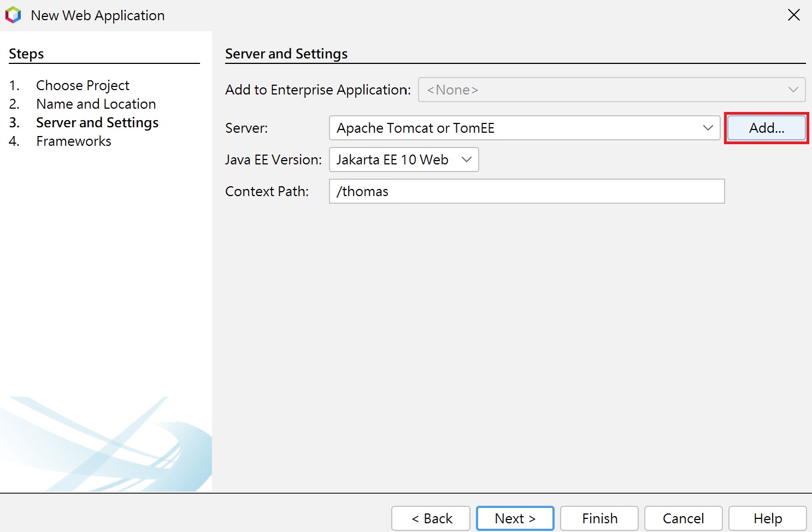The height and width of the screenshot is (532, 812).
Task: Click the Server and Settings panel heading
Action: tap(286, 54)
